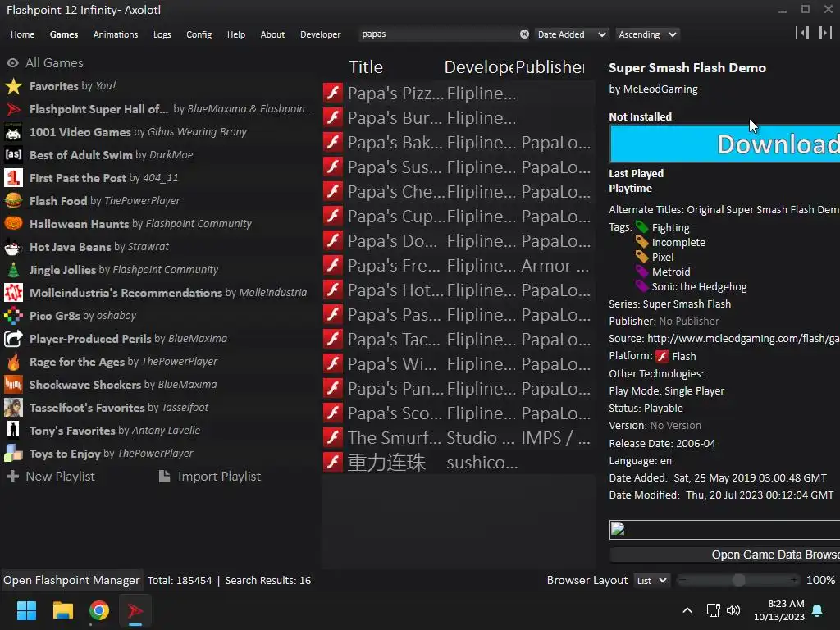Click the Pico Gr8s playlist icon

click(13, 316)
